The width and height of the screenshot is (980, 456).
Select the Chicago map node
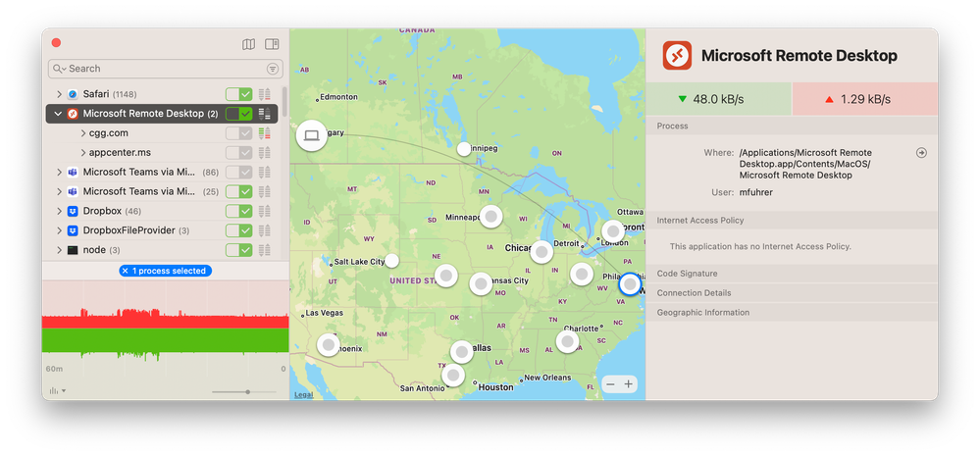click(542, 252)
